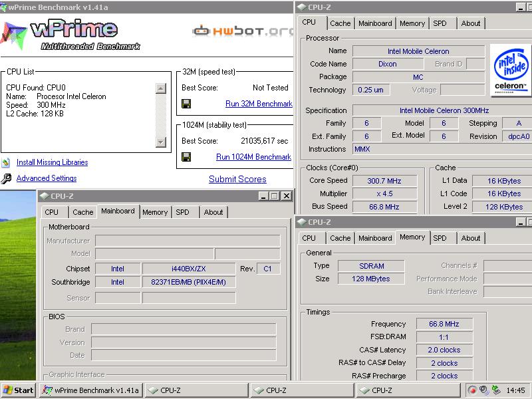The width and height of the screenshot is (532, 399).
Task: Run the 1024M Benchmark
Action: point(253,157)
